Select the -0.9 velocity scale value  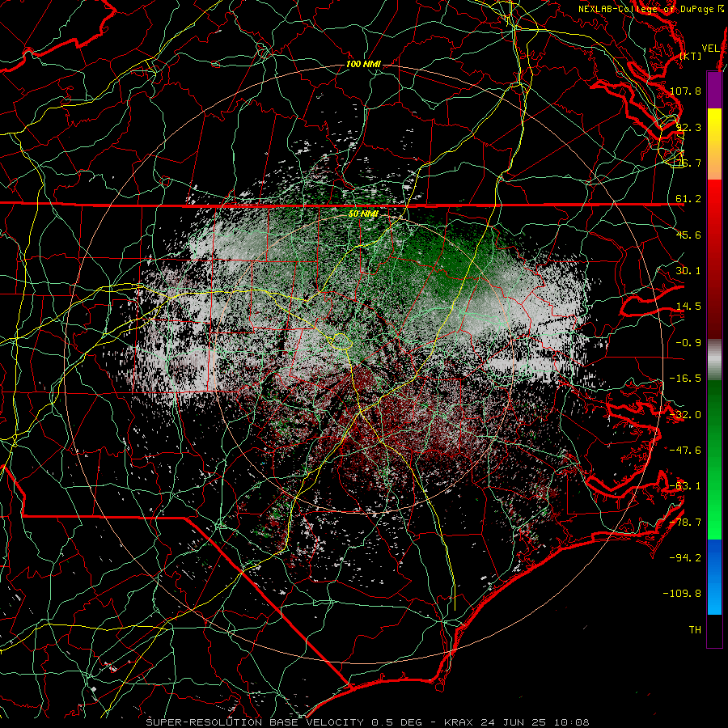click(688, 343)
